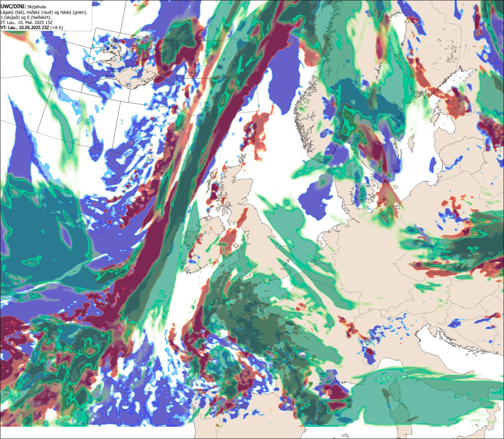504x439 pixels.
Task: Click the '1 (skýjað) og 0 (heiðskírt).' line
Action: click(26, 17)
